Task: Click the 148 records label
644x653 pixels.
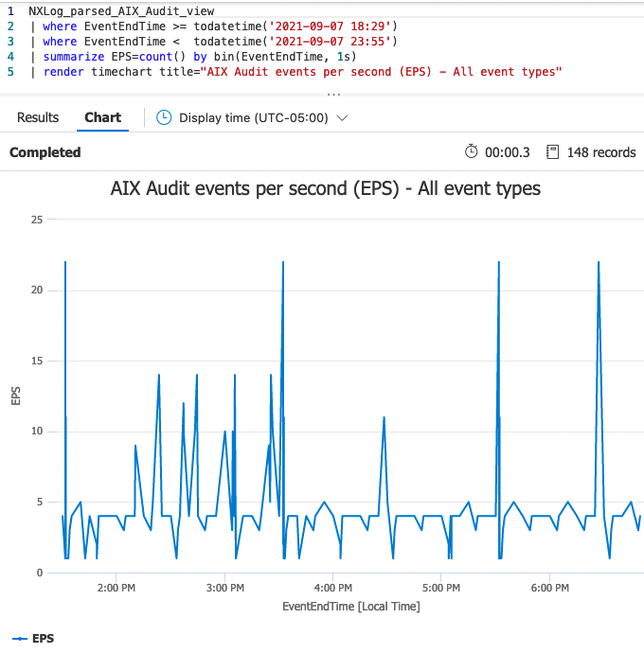Action: pos(601,152)
